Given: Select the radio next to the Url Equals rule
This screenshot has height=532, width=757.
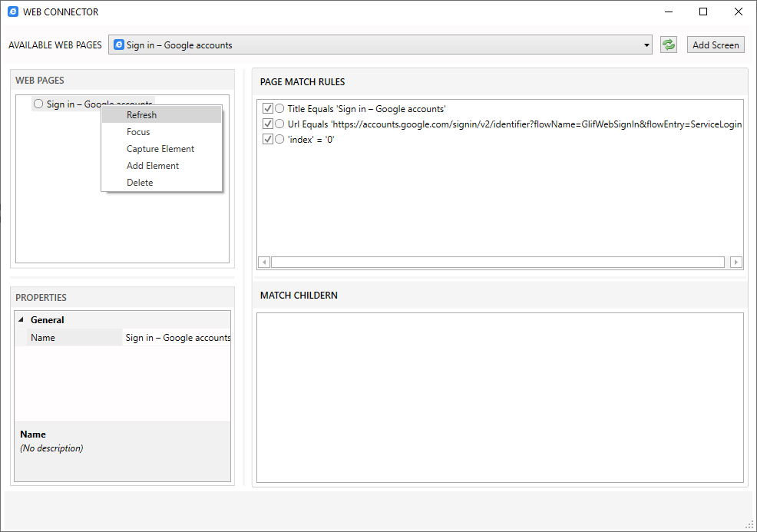Looking at the screenshot, I should click(x=279, y=124).
